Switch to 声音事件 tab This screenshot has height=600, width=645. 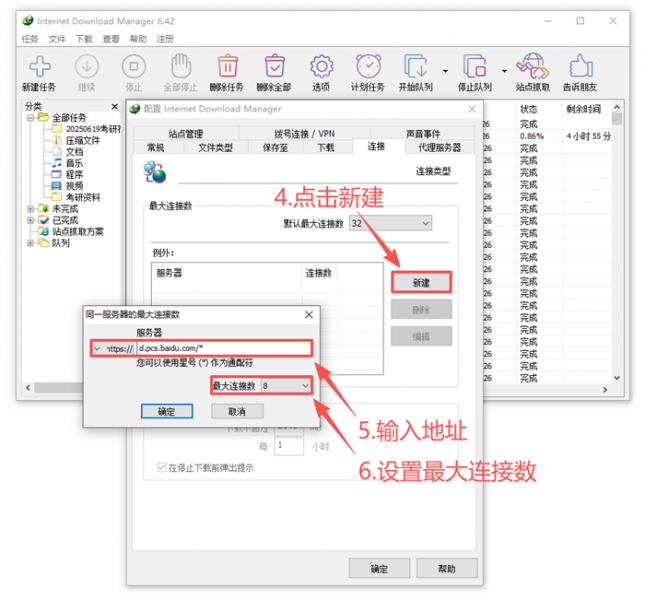coord(423,134)
